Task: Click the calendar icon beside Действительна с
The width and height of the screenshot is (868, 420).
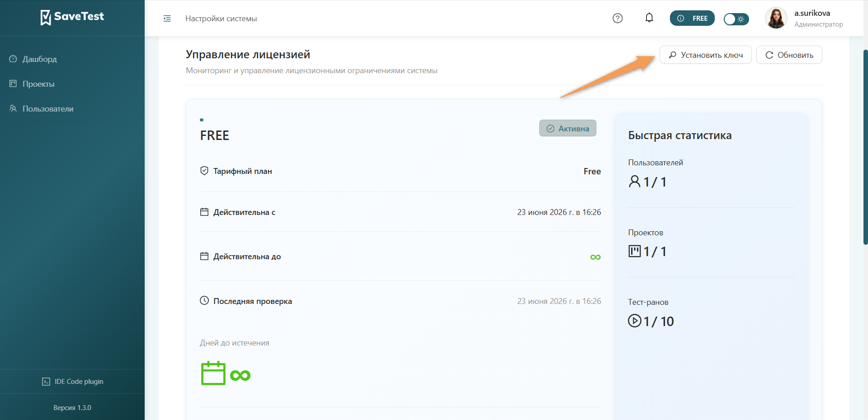Action: pyautogui.click(x=204, y=212)
